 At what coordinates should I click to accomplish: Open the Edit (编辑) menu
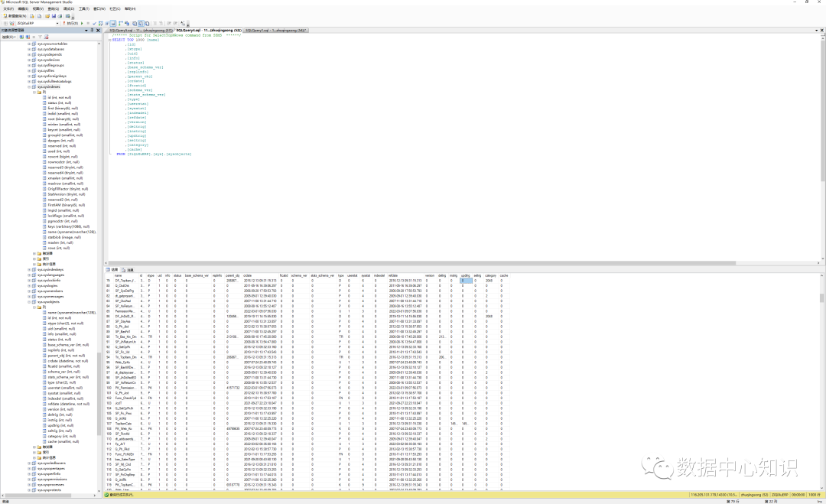tap(23, 9)
